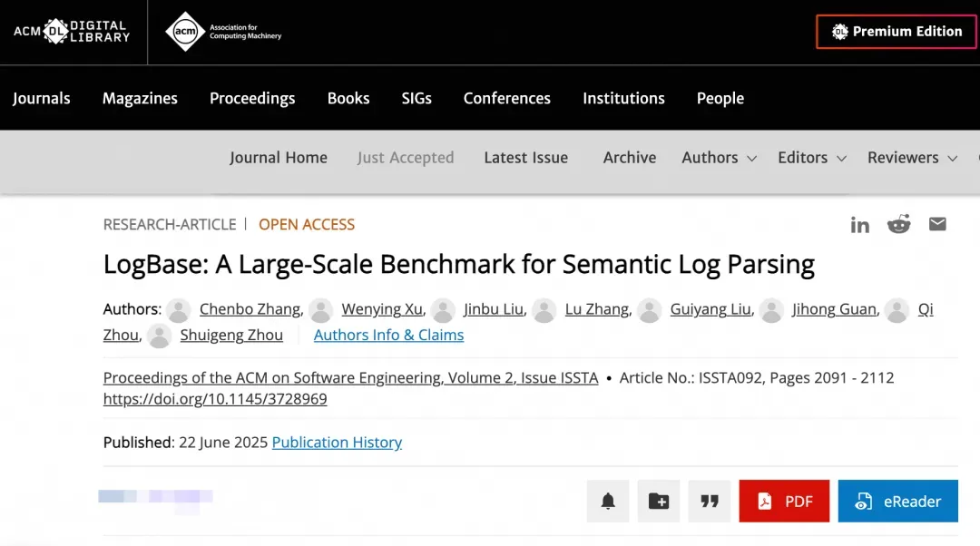Go to Journal Home
Image resolution: width=980 pixels, height=546 pixels.
pyautogui.click(x=279, y=158)
